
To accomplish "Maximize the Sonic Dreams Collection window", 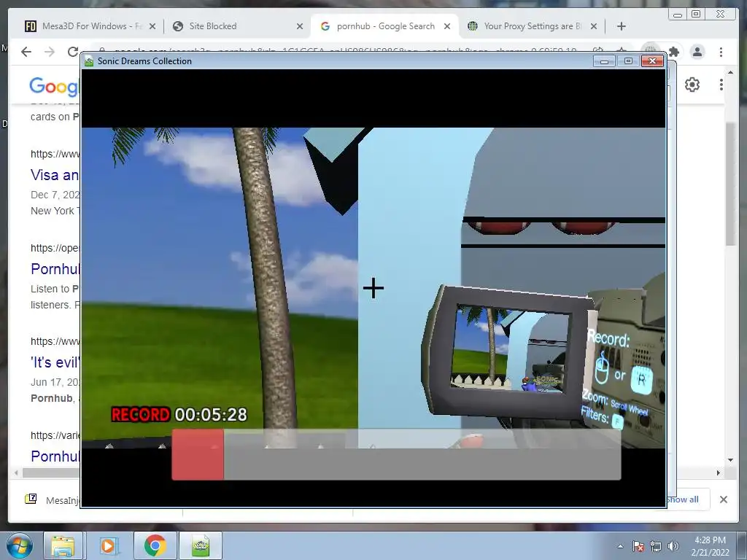I will 628,61.
